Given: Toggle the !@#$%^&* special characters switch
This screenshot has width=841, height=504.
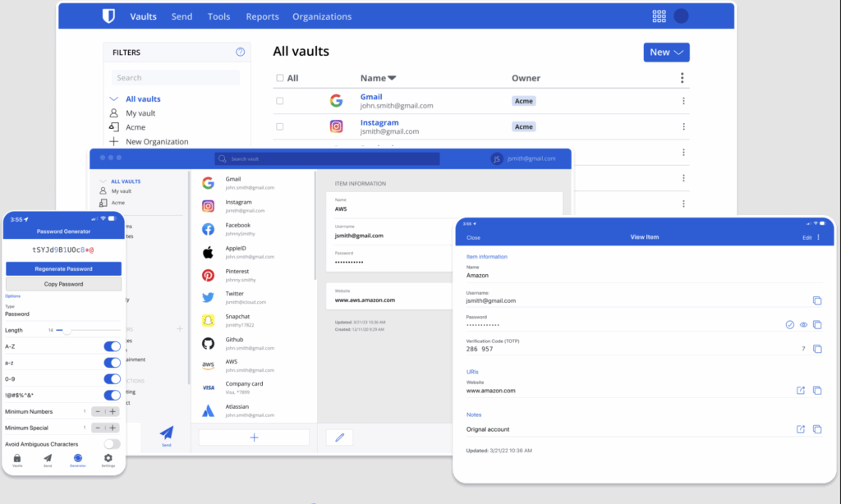Looking at the screenshot, I should 112,395.
